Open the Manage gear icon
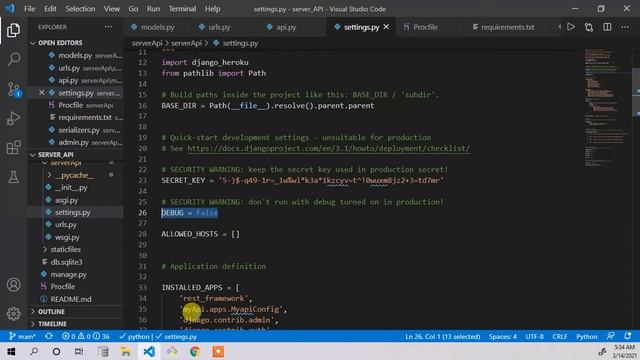The image size is (640, 360). (x=13, y=313)
